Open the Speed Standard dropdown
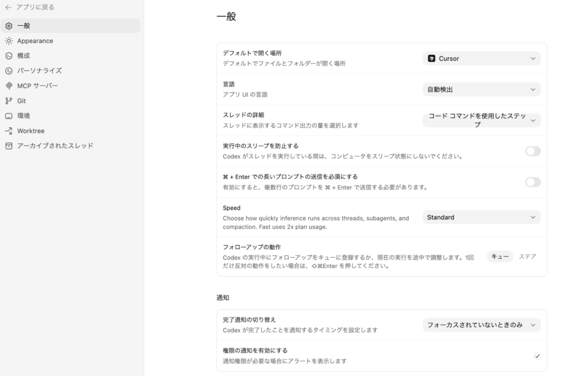588x376 pixels. tap(481, 217)
